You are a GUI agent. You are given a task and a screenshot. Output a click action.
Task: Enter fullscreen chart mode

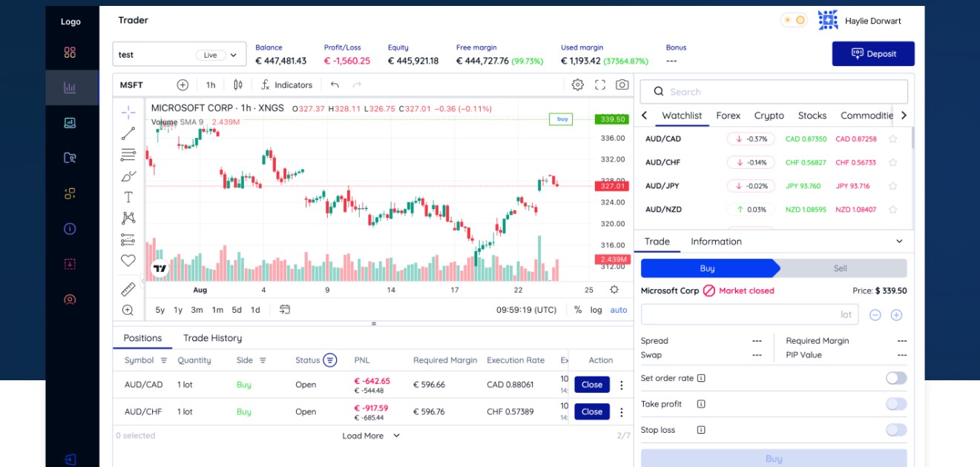[600, 85]
